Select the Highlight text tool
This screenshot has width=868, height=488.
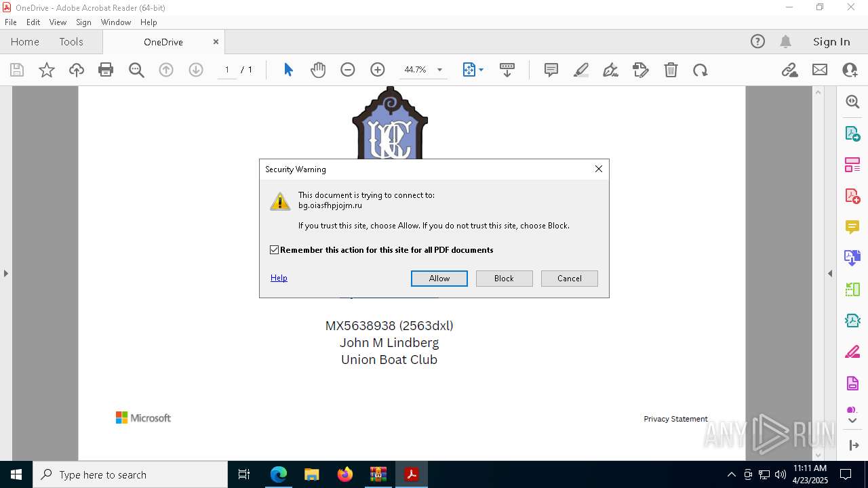(581, 70)
